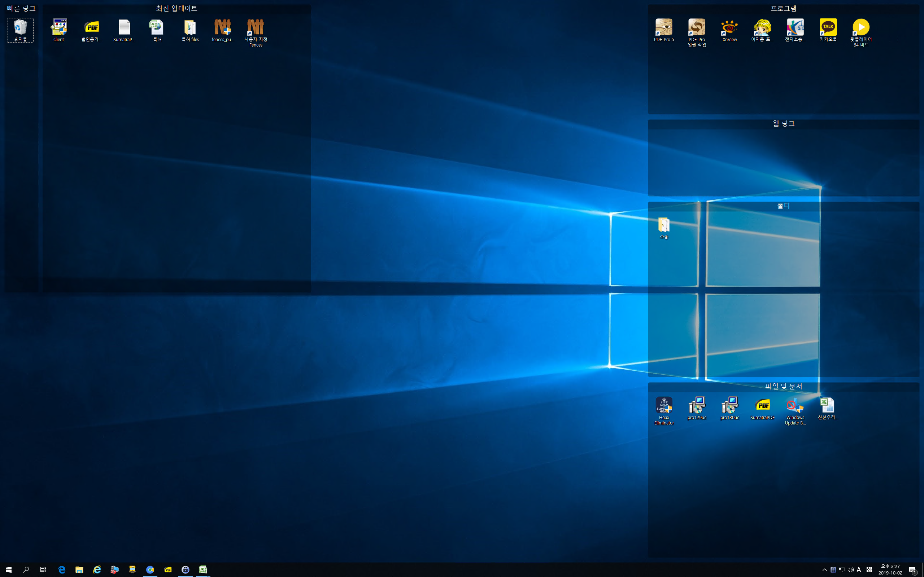Toggle the 한 IME language indicator in tray

[869, 570]
